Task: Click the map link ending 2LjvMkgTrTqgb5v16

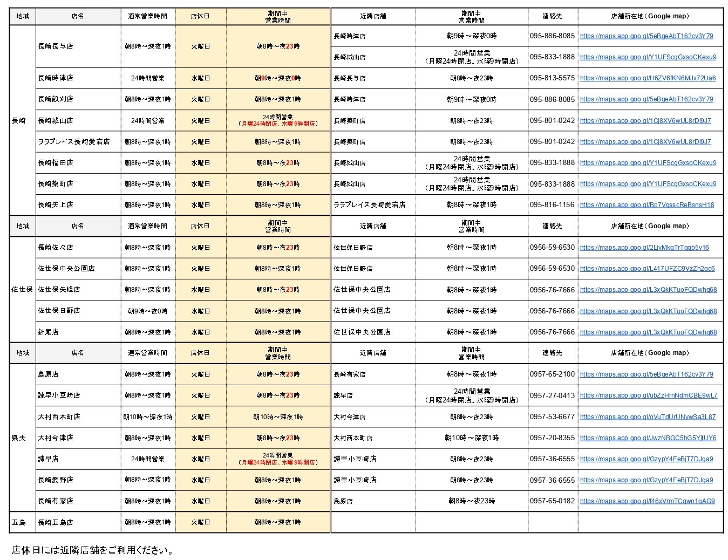Action: 644,248
